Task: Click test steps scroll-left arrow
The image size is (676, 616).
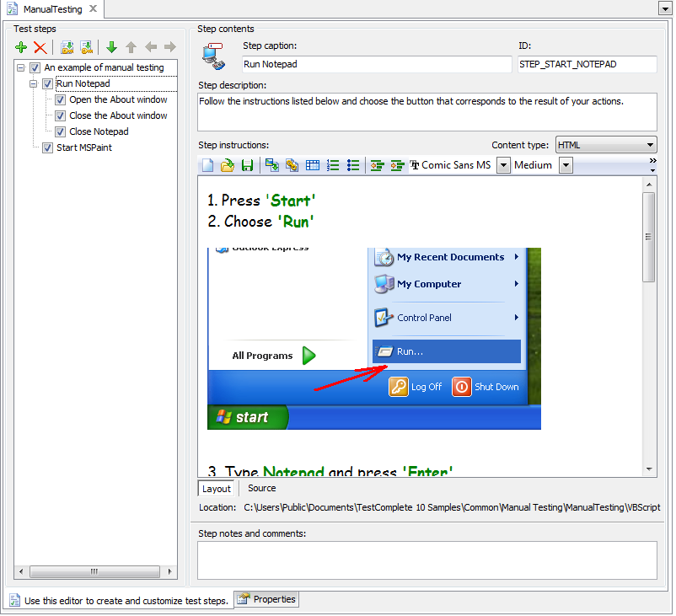Action: 21,571
